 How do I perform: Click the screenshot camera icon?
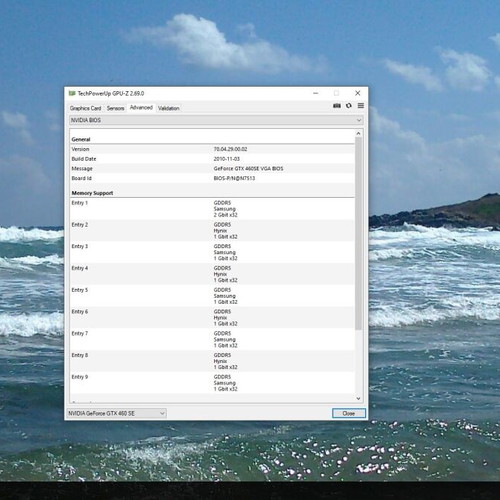coord(337,106)
